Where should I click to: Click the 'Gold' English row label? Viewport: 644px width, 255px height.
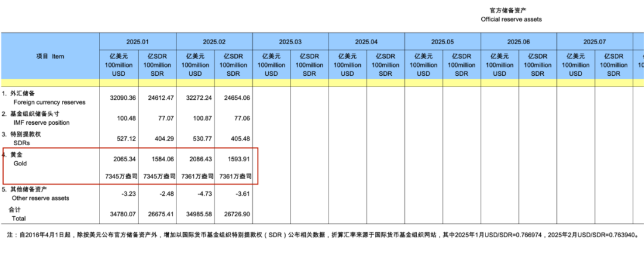tap(20, 163)
